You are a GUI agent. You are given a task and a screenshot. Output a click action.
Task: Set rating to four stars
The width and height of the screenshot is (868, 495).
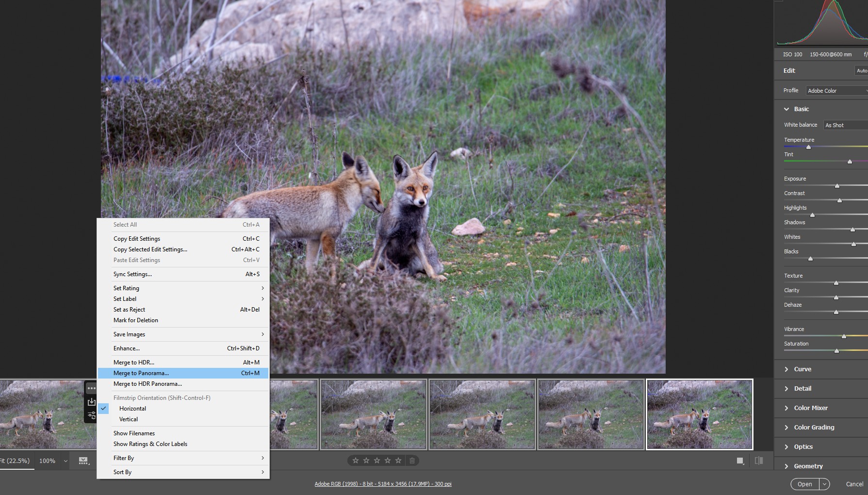(388, 461)
